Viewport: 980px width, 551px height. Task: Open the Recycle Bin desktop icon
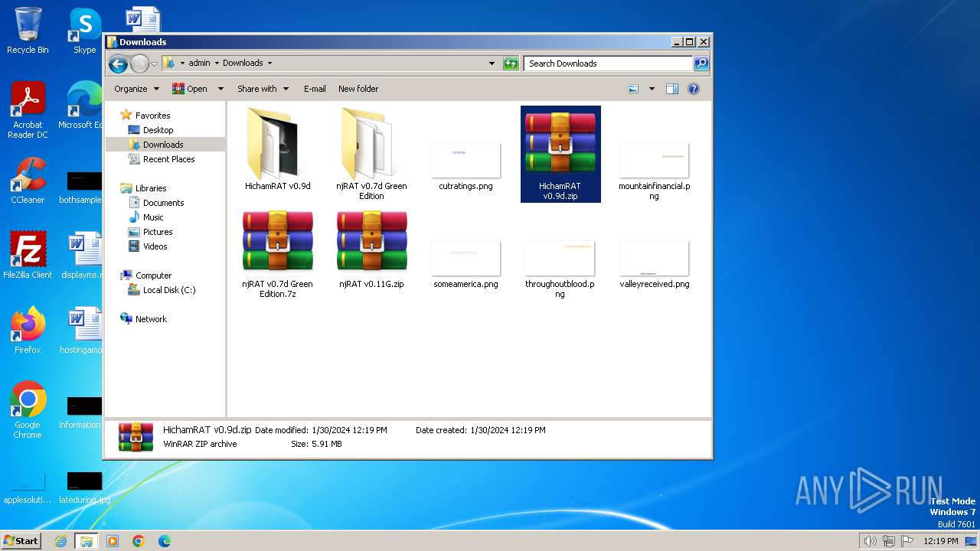tap(28, 31)
